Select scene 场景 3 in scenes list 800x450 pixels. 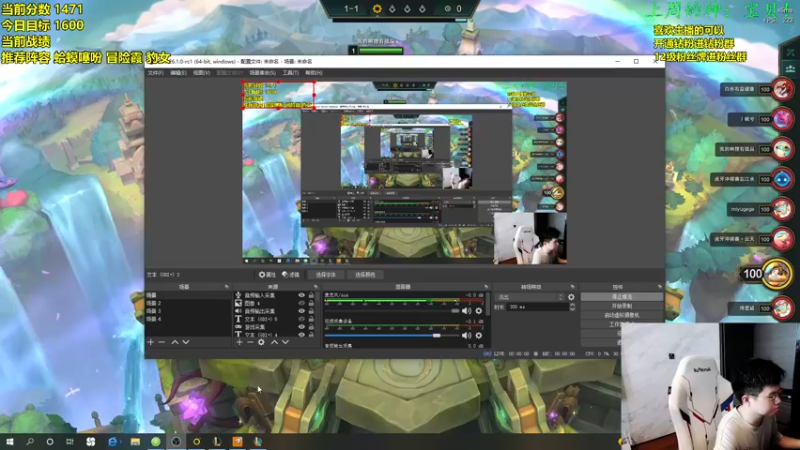(188, 311)
